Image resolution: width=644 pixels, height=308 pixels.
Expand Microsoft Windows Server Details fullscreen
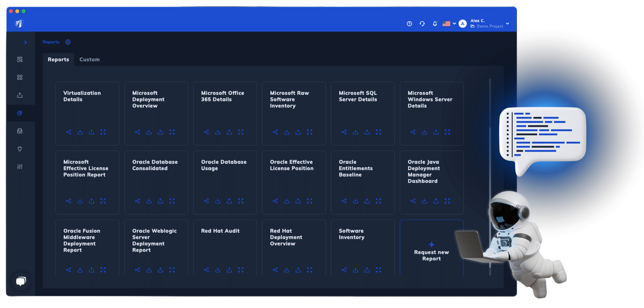click(447, 132)
